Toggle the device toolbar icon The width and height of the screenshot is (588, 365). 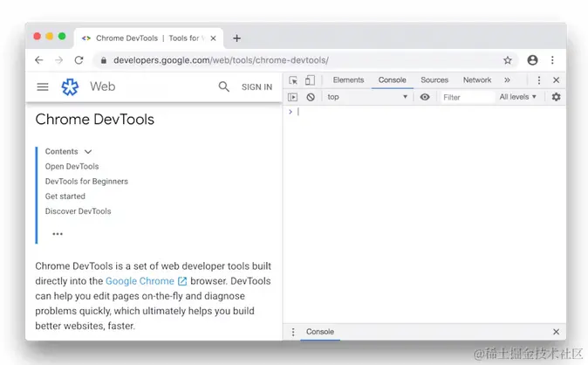(310, 80)
